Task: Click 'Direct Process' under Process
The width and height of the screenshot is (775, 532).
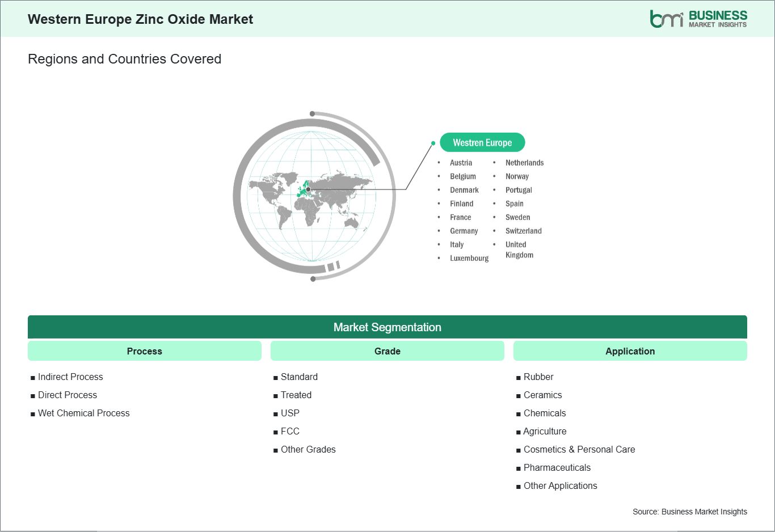Action: coord(68,395)
